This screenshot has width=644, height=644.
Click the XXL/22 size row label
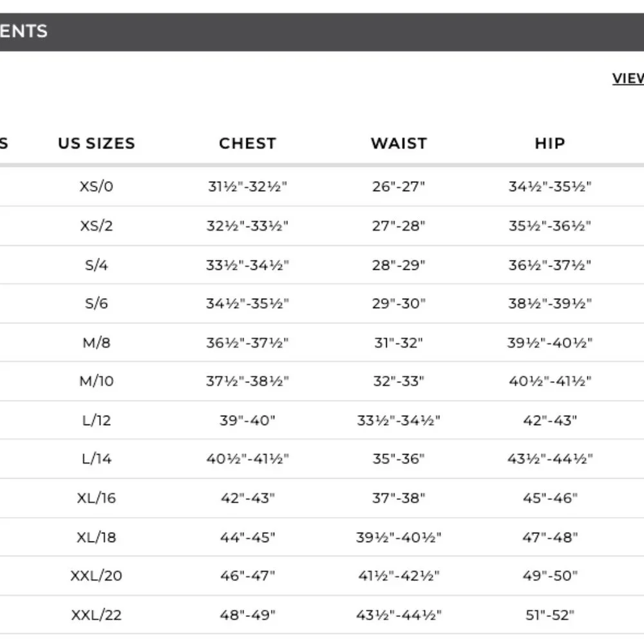click(97, 615)
